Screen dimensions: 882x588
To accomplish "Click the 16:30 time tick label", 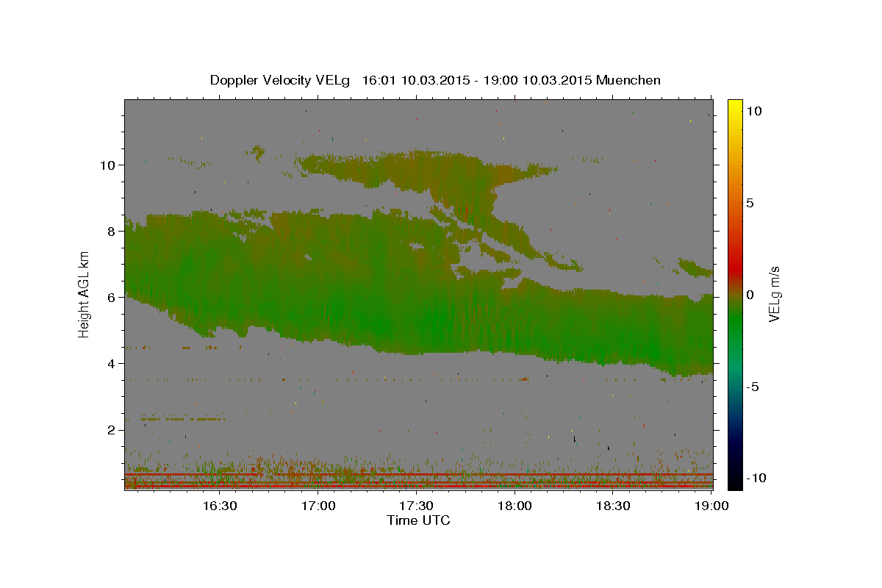I will [x=219, y=506].
